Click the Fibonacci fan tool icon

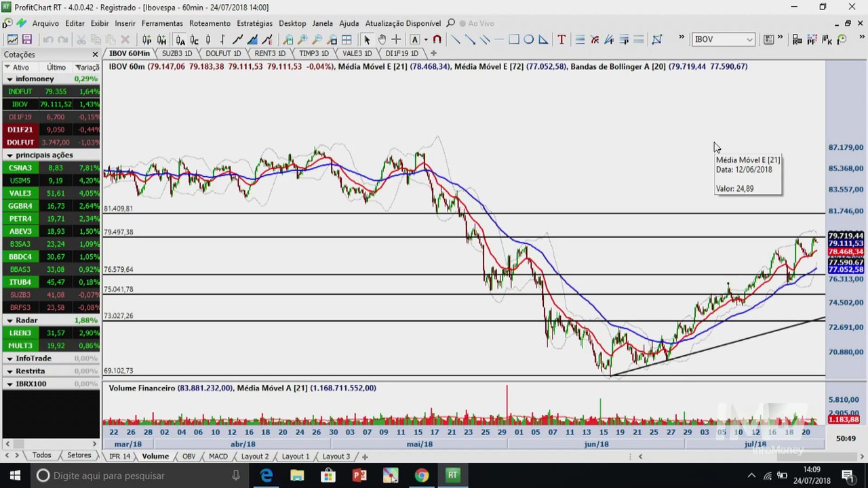[x=609, y=39]
